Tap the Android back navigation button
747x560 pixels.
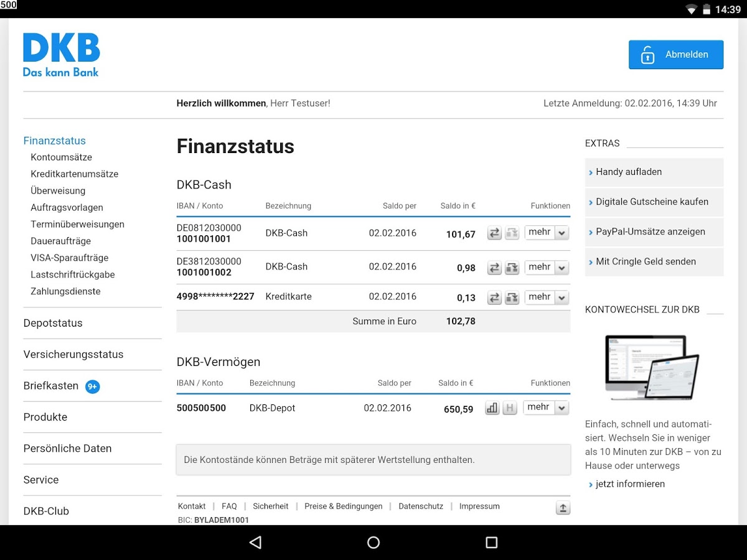coord(255,543)
